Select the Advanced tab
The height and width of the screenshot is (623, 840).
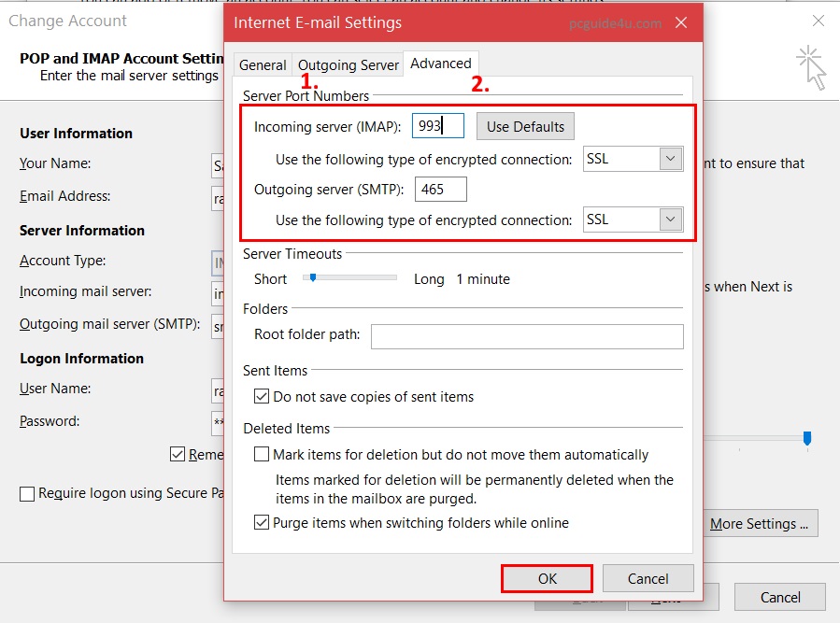click(440, 64)
